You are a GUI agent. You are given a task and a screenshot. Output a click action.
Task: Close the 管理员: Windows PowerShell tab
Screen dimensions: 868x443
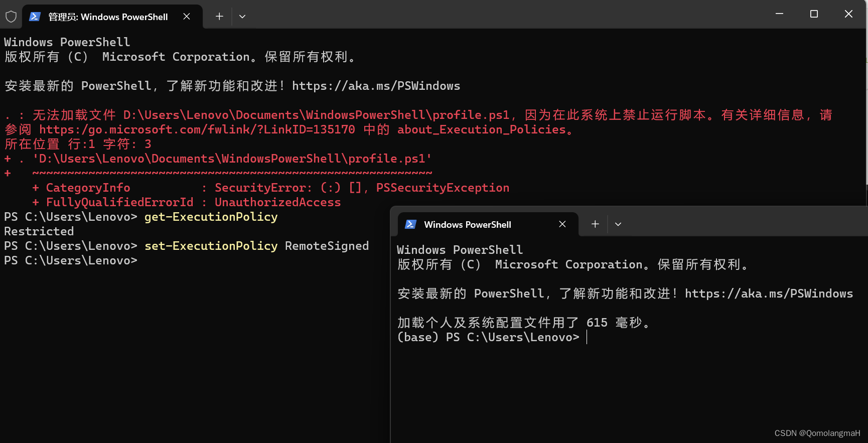tap(187, 17)
